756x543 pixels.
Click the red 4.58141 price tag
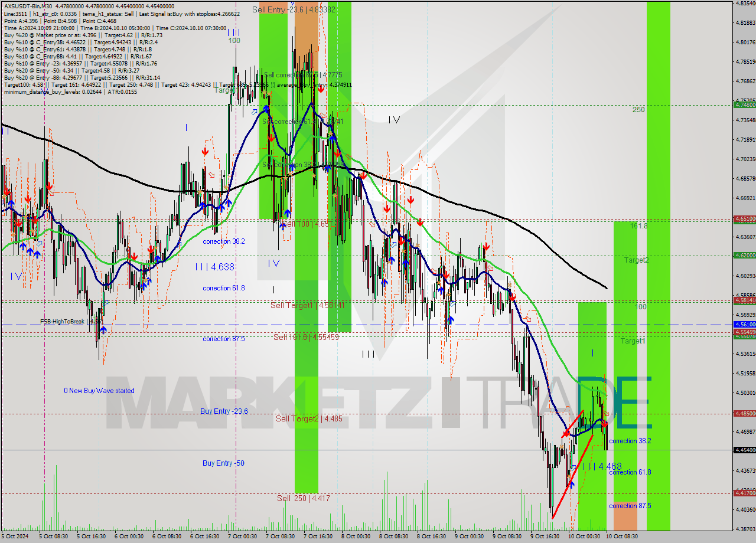coord(745,300)
